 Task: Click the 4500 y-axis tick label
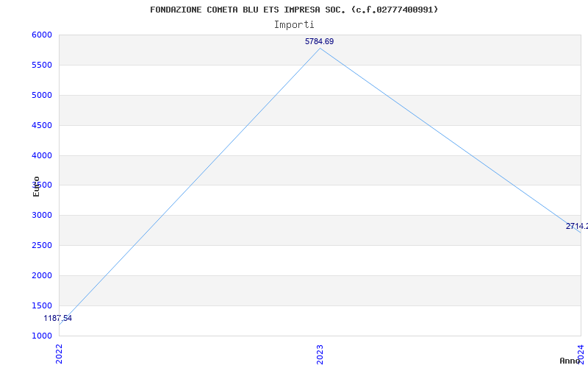pyautogui.click(x=42, y=125)
